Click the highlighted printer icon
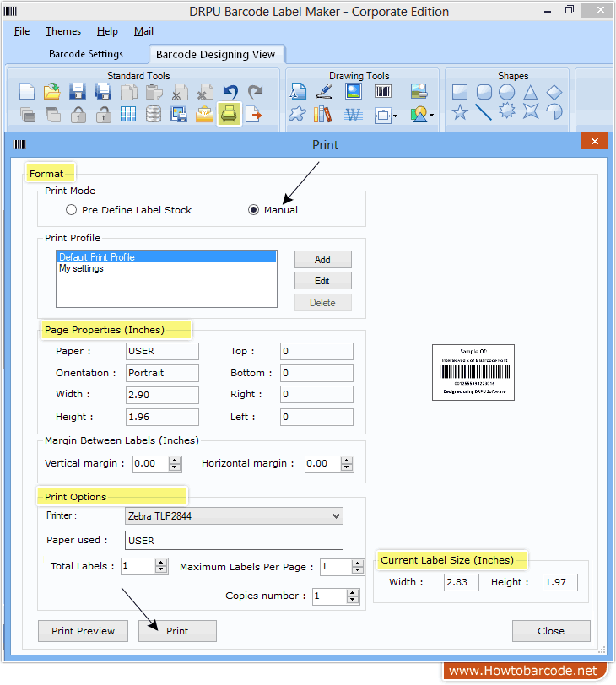 (230, 114)
